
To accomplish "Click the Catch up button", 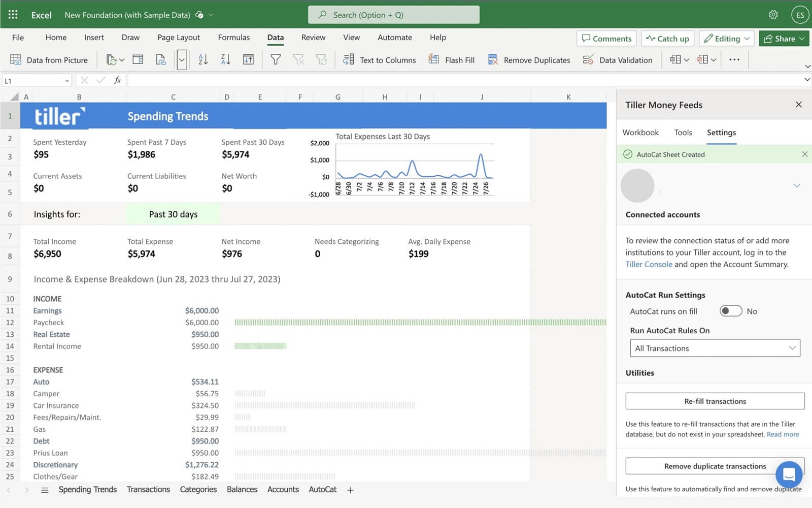I will click(x=667, y=39).
